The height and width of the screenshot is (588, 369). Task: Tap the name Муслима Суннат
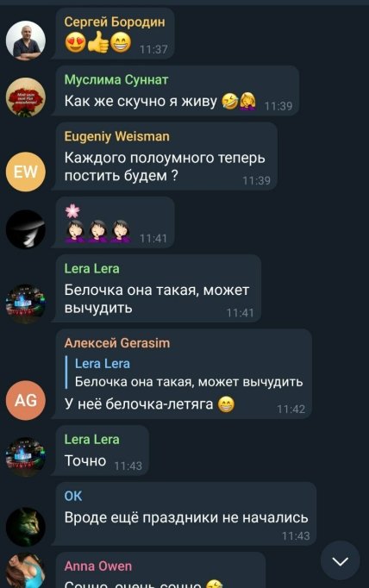point(116,79)
